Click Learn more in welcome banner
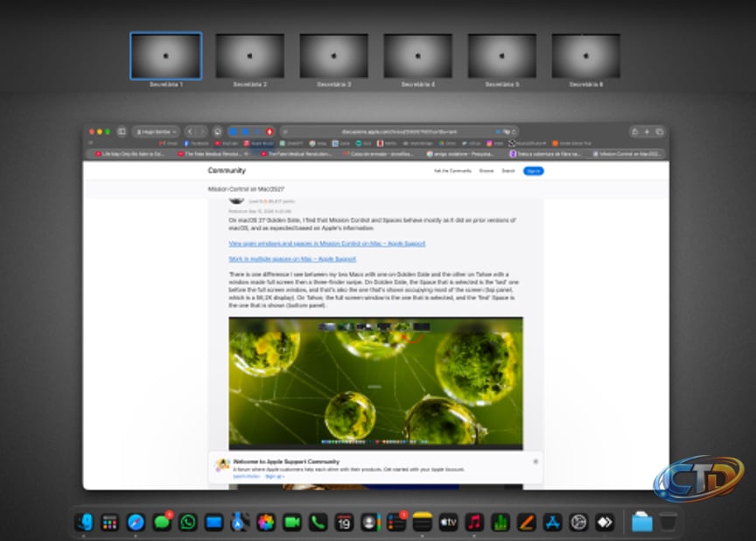756x541 pixels. 247,476
